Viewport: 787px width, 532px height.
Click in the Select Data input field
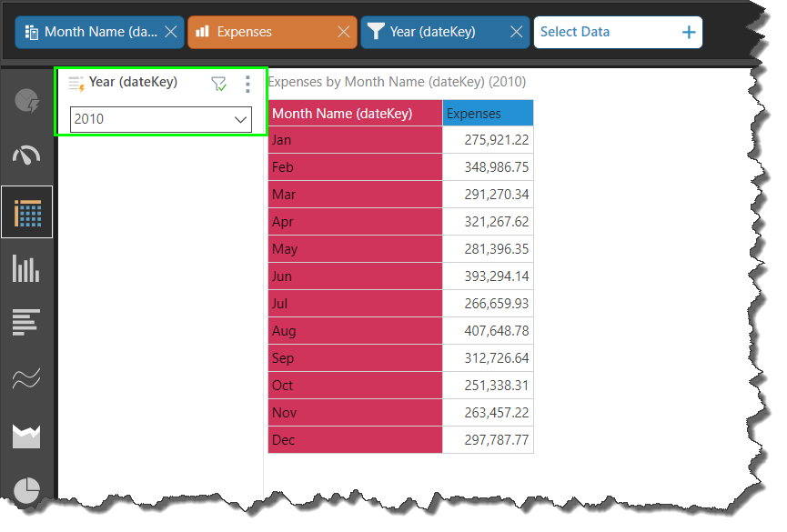tap(600, 32)
